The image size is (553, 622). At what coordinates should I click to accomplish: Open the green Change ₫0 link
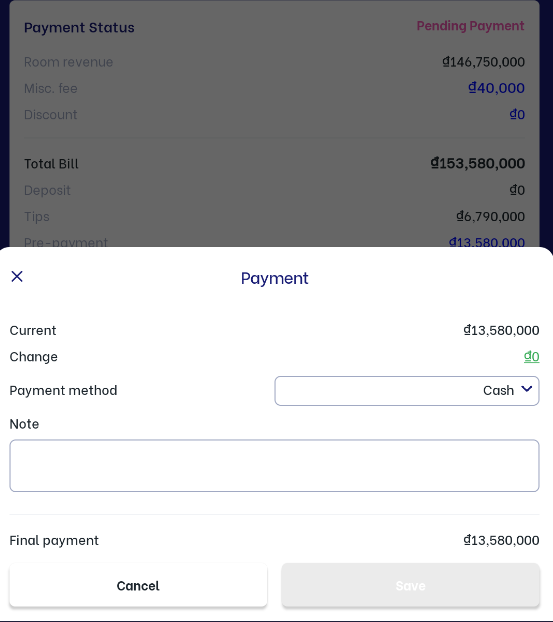click(x=531, y=357)
